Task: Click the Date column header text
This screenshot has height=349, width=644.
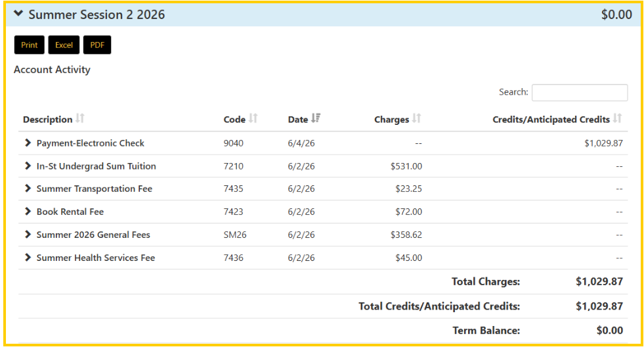Action: click(x=298, y=120)
